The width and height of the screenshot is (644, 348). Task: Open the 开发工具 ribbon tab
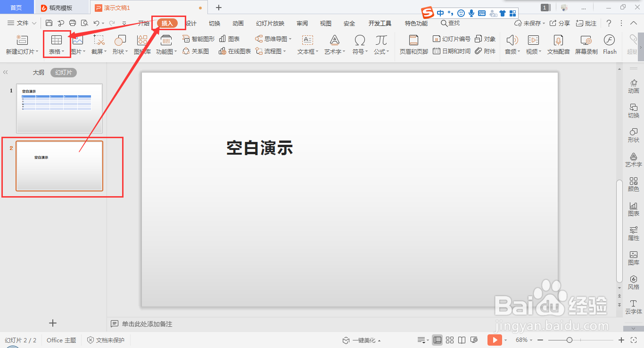pyautogui.click(x=380, y=23)
